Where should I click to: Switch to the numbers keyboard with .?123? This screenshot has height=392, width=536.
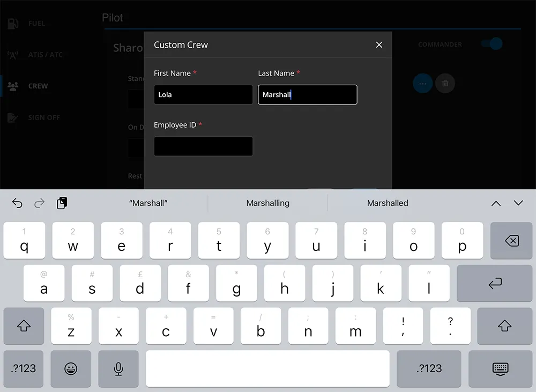[x=23, y=369]
